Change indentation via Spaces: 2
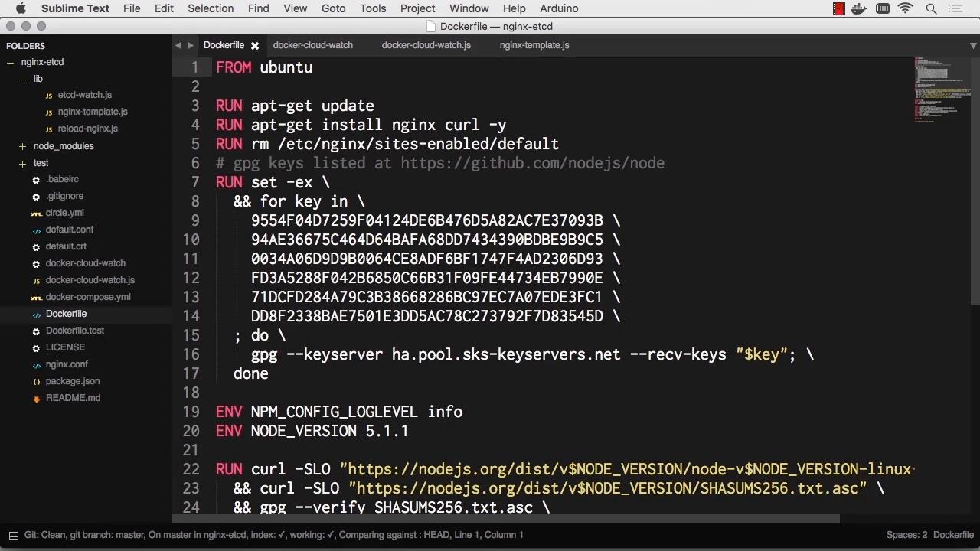Viewport: 980px width, 551px height. (906, 535)
